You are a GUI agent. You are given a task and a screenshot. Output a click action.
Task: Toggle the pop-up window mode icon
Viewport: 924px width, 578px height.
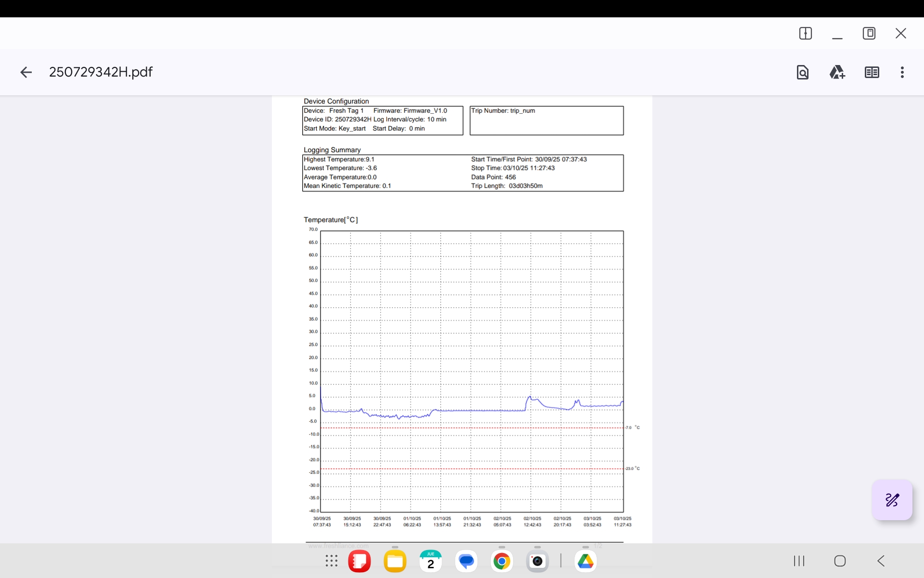coord(869,33)
